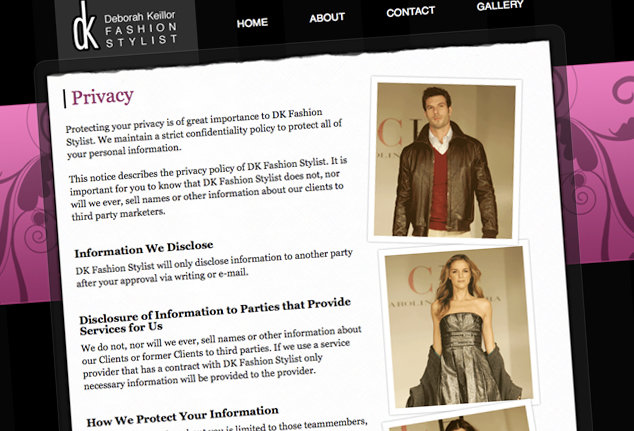This screenshot has height=431, width=634.
Task: Click the Deborah Keillor Fashion Stylist title
Action: coord(141,29)
